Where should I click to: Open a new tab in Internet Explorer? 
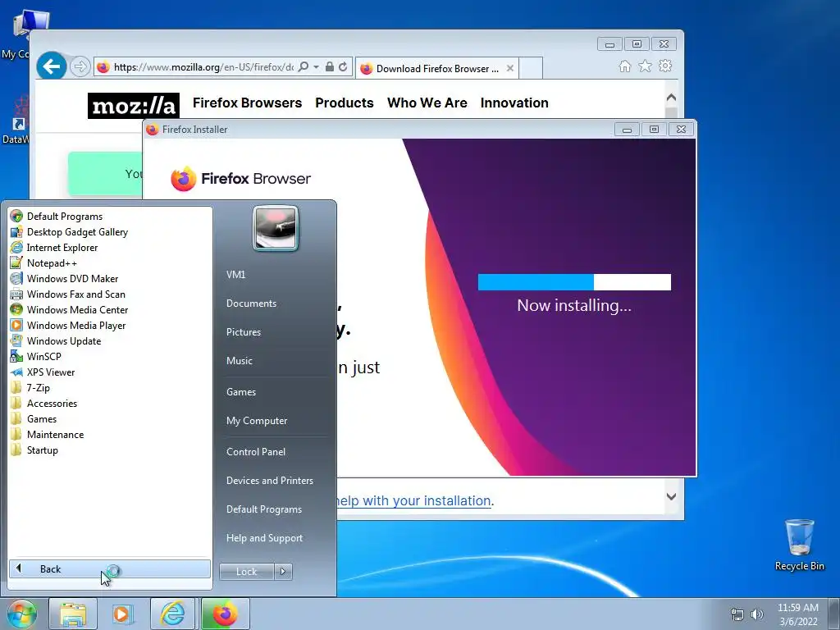tap(531, 69)
